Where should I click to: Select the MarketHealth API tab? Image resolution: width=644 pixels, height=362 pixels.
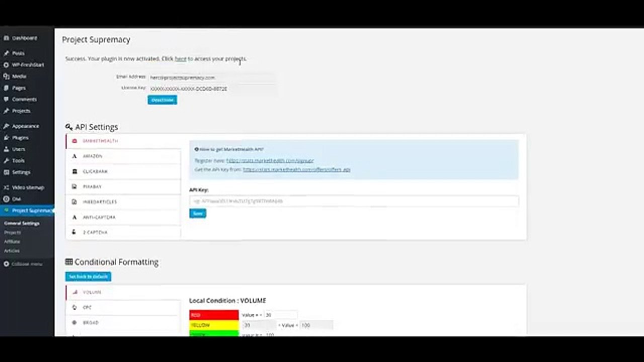click(x=123, y=141)
